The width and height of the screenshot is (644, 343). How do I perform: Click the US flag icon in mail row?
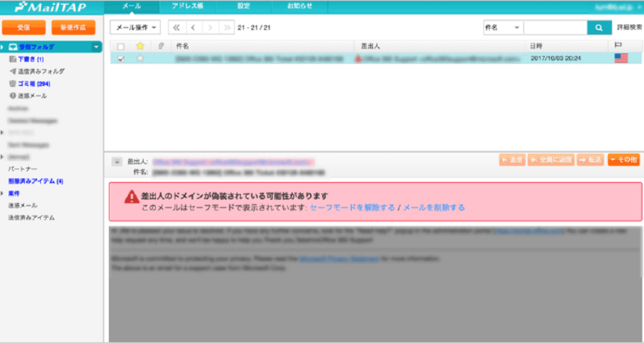[x=621, y=58]
